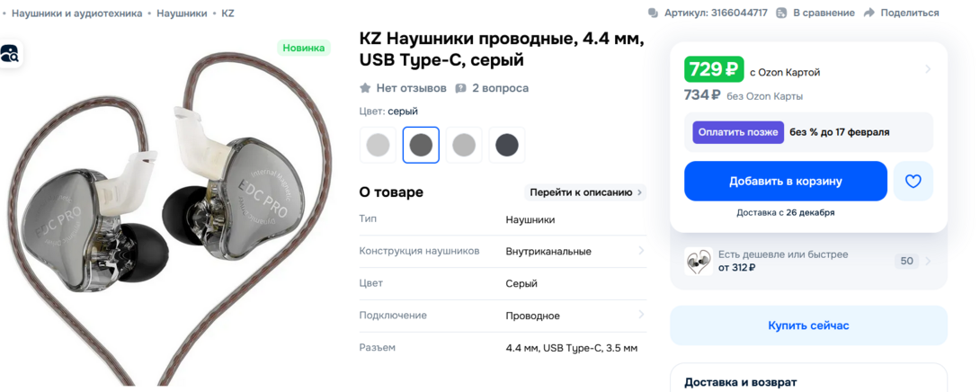Click the question bubble icon by 2 вопроса
This screenshot has height=392, width=980.
[x=460, y=88]
